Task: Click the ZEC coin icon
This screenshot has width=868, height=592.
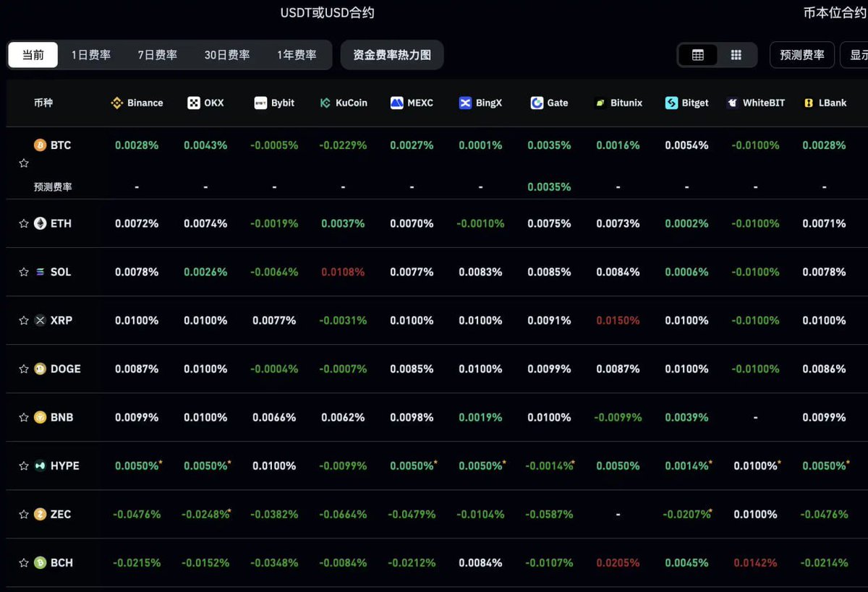Action: [x=41, y=514]
